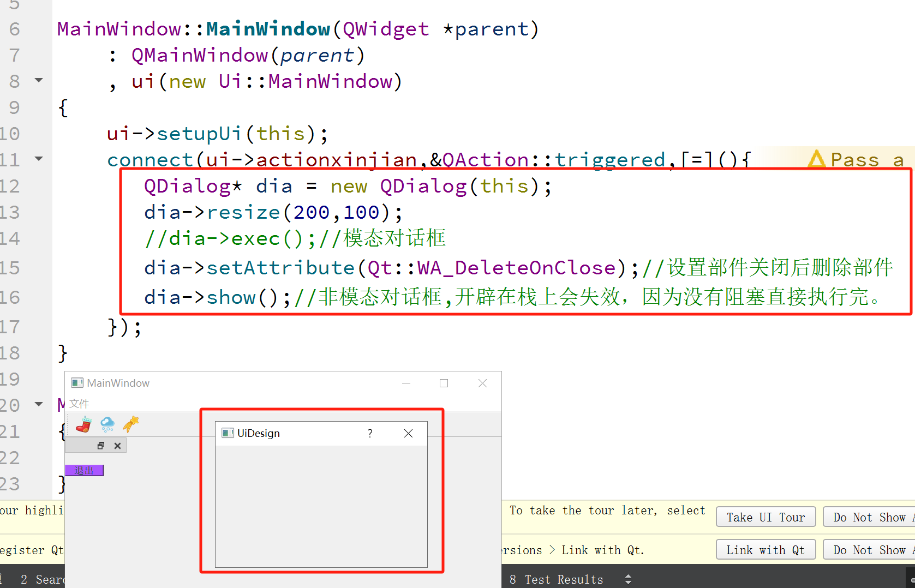Close the UiDesign dialog
This screenshot has height=588, width=915.
coord(408,433)
